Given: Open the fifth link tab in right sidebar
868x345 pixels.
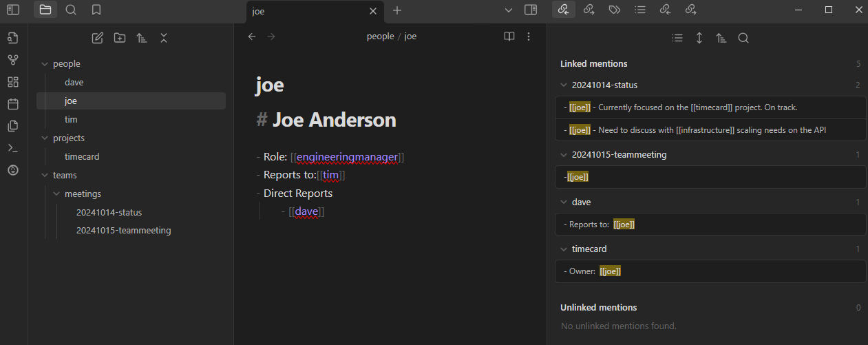Looking at the screenshot, I should point(666,10).
